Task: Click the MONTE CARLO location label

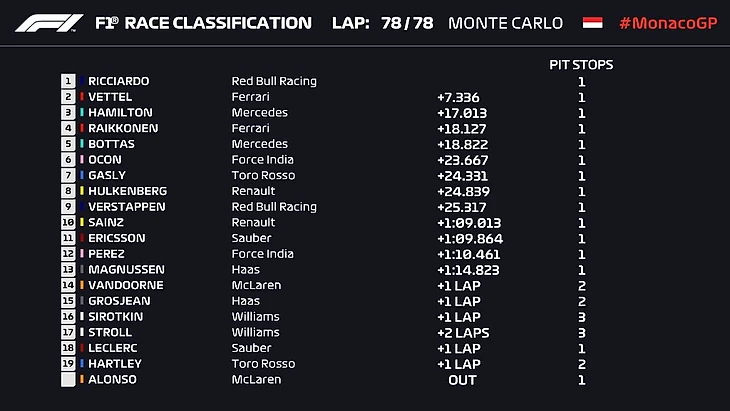Action: pos(505,23)
